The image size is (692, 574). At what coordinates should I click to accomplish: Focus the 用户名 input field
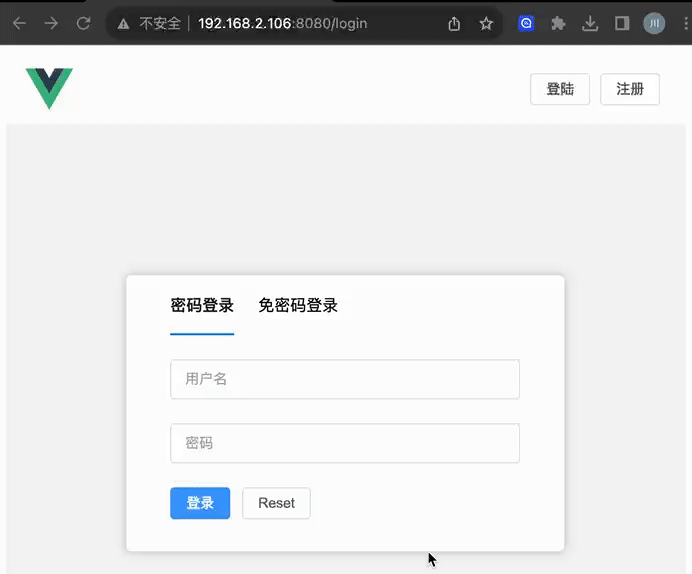345,379
